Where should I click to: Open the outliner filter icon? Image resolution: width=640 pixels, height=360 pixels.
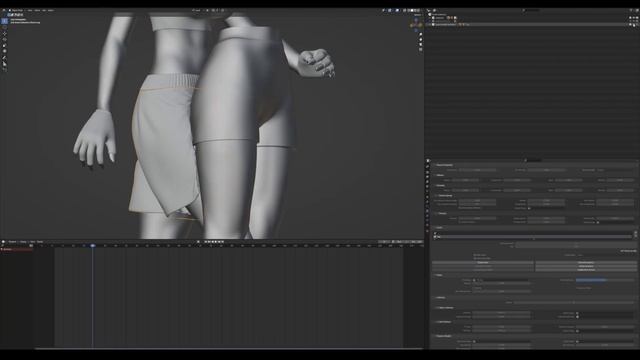pyautogui.click(x=631, y=10)
